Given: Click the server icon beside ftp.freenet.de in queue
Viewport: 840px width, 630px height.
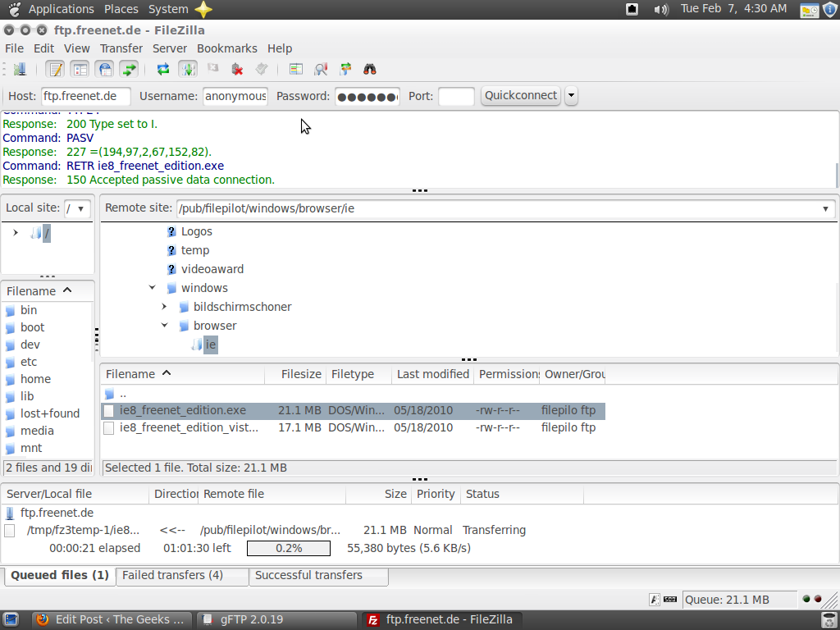Looking at the screenshot, I should pos(10,514).
